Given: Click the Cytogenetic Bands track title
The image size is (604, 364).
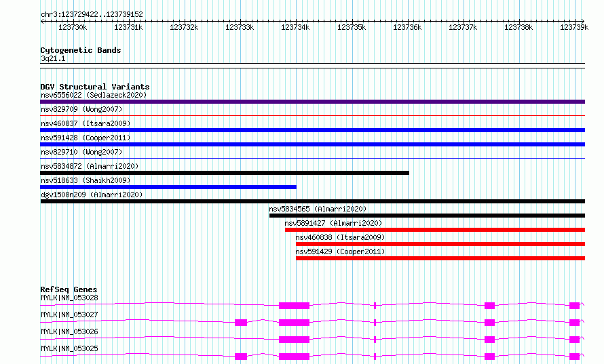Looking at the screenshot, I should tap(81, 50).
